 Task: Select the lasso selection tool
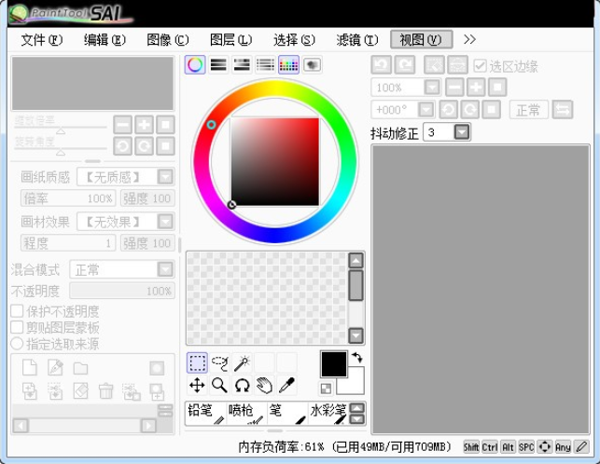coord(220,363)
